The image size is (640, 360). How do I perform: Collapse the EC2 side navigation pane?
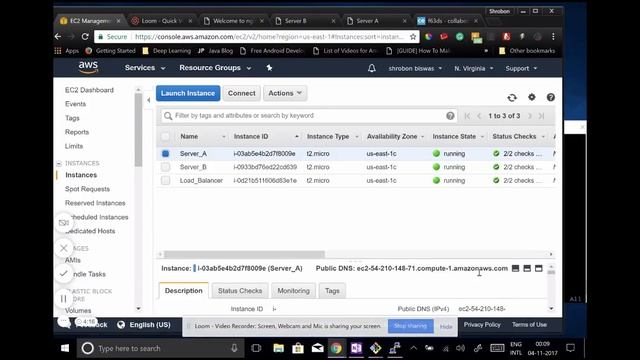[x=149, y=100]
